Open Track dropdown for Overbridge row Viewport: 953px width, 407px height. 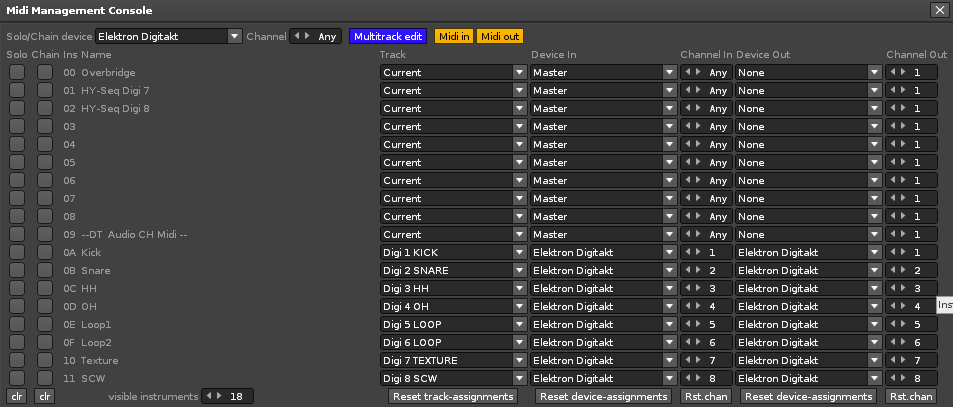(x=453, y=72)
